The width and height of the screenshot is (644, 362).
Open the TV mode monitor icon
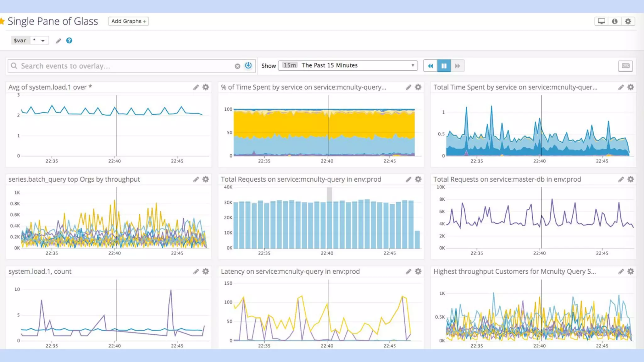point(601,21)
